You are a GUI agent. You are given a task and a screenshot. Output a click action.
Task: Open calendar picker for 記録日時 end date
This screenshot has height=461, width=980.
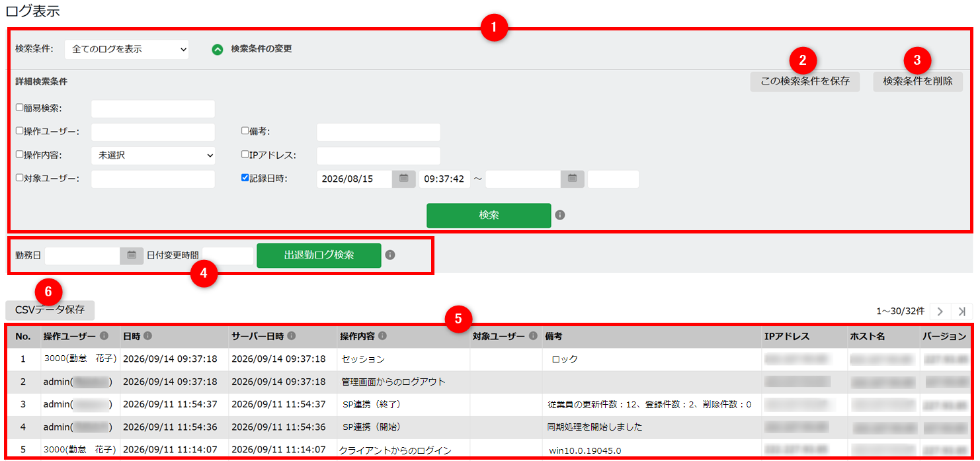[573, 179]
